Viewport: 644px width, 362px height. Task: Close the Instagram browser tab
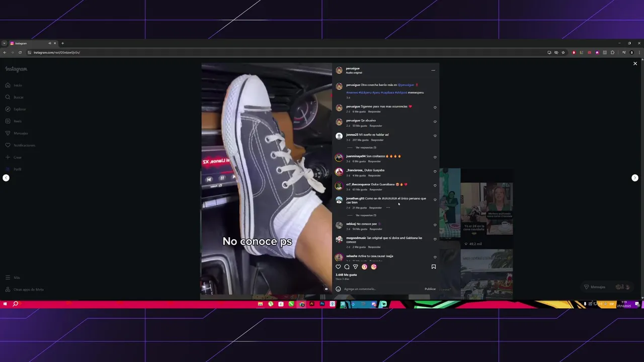55,43
